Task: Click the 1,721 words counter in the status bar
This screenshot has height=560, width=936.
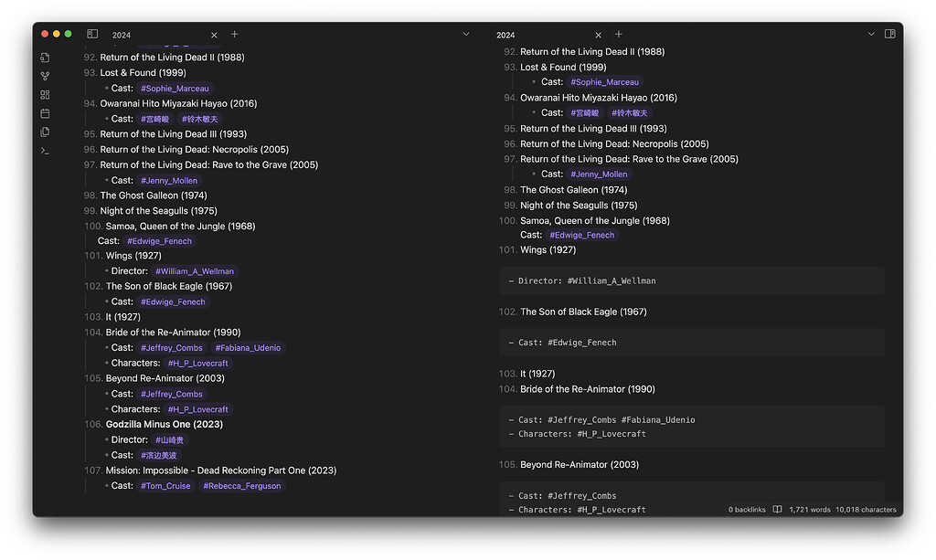Action: click(x=808, y=510)
